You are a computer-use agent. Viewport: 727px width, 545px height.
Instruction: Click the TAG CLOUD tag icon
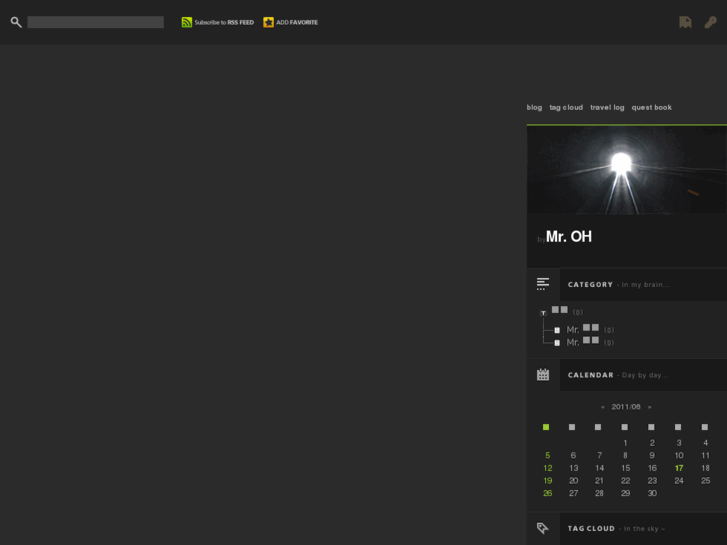pyautogui.click(x=543, y=528)
